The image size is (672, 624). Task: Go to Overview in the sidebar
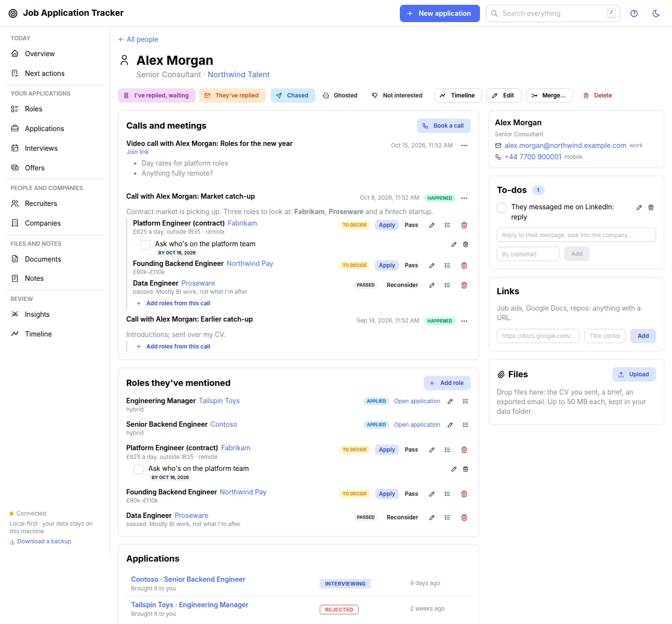[55, 54]
